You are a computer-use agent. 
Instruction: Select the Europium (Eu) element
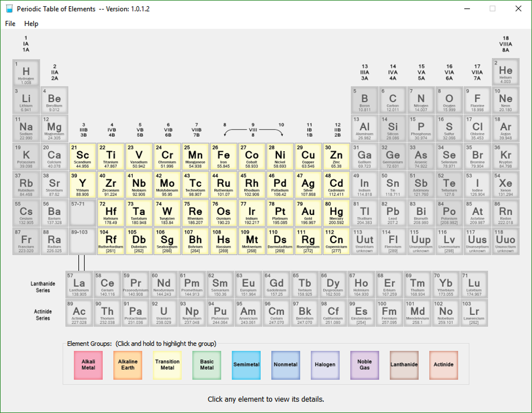coord(248,285)
